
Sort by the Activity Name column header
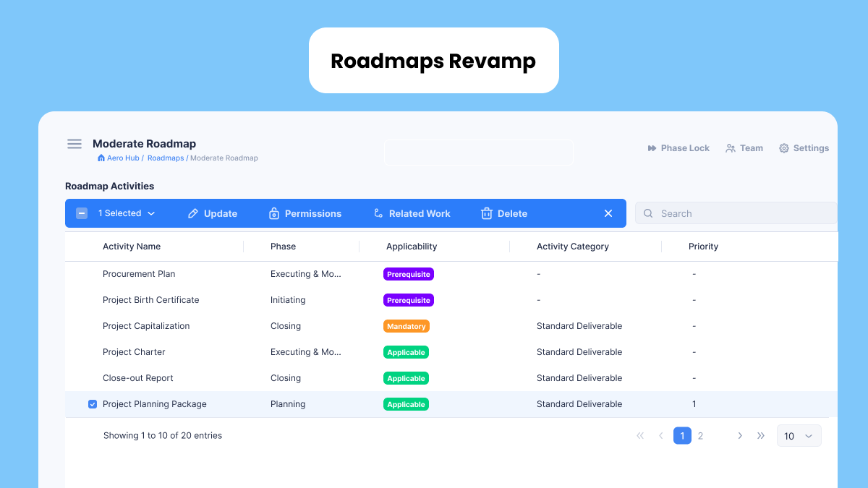[x=132, y=247]
